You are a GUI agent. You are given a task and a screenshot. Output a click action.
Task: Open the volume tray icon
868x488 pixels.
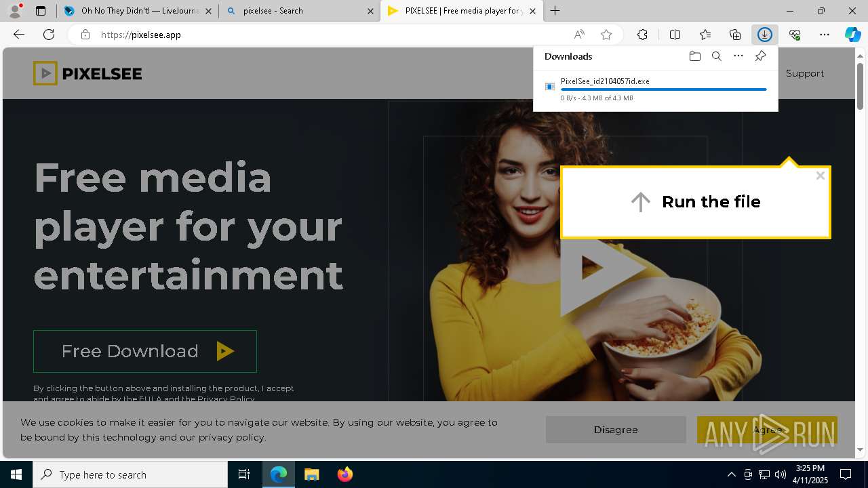point(780,474)
